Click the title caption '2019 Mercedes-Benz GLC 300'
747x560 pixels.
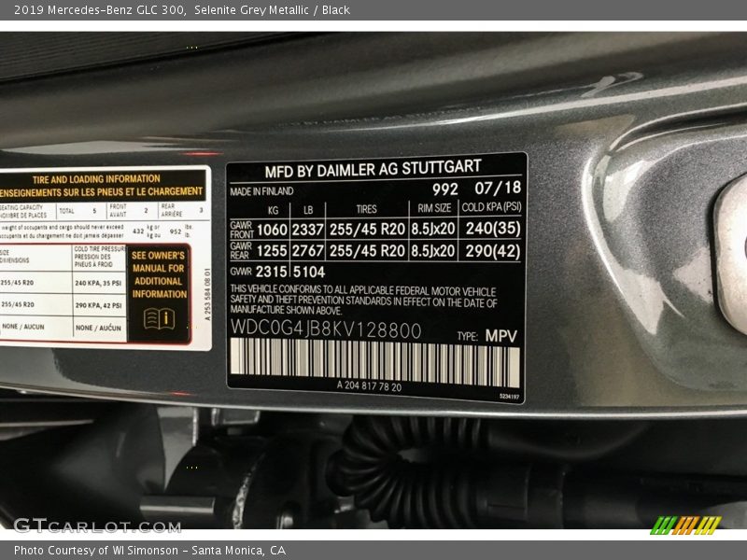click(99, 10)
